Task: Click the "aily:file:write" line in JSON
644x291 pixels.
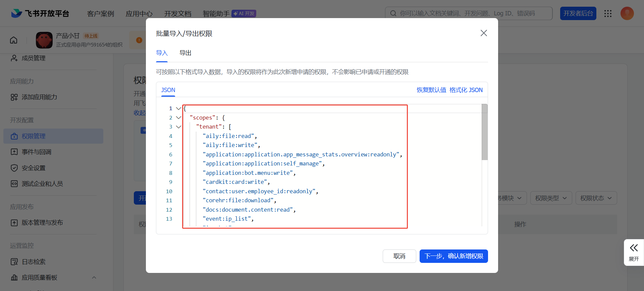Action: click(x=231, y=145)
